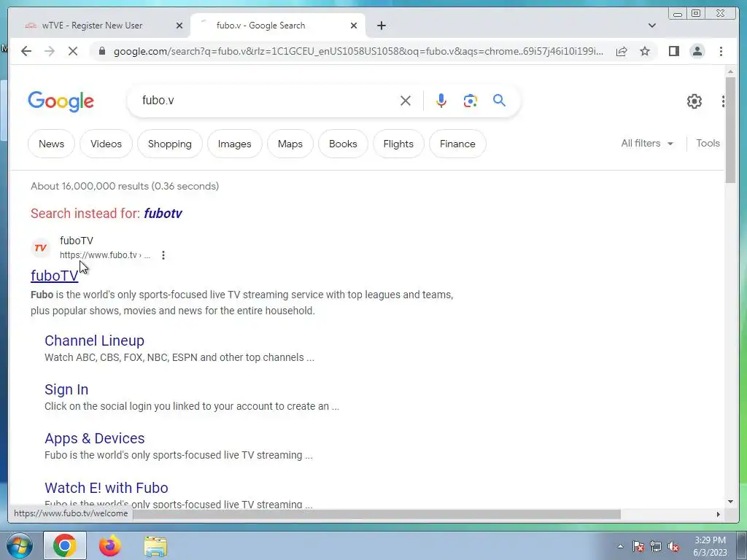Click the fuboTV site favicon
The height and width of the screenshot is (560, 747).
41,248
